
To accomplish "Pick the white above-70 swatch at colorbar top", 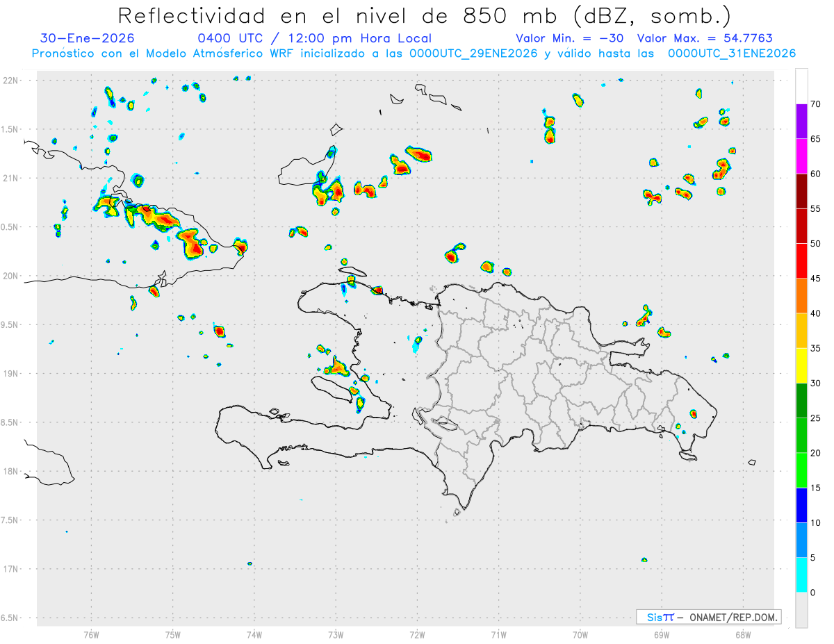I will pos(801,86).
